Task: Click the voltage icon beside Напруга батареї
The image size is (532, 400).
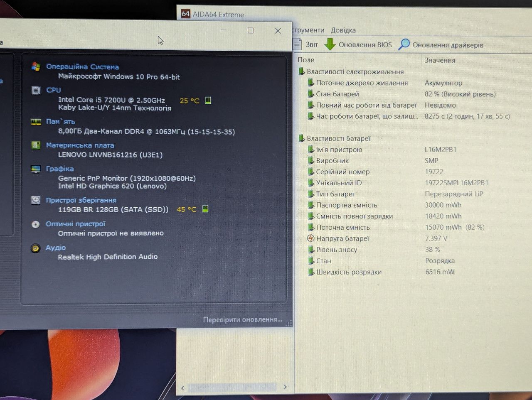Action: [310, 238]
